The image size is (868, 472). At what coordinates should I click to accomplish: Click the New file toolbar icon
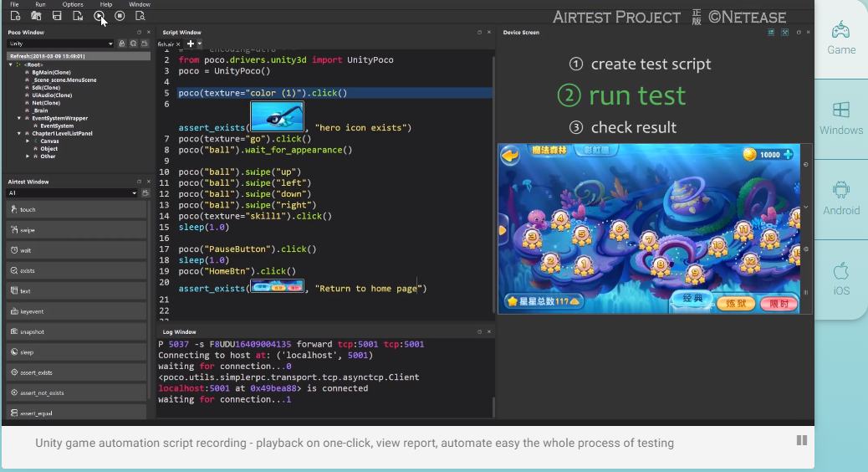pos(16,16)
